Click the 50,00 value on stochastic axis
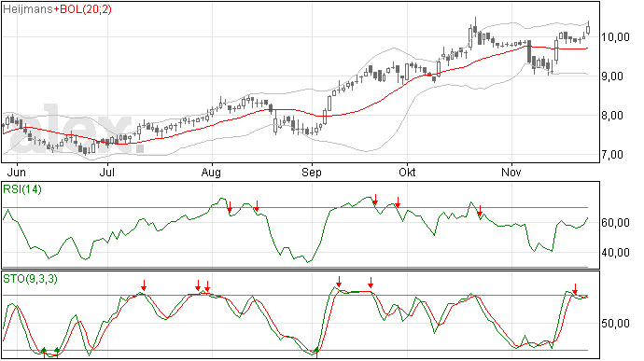 pyautogui.click(x=615, y=324)
